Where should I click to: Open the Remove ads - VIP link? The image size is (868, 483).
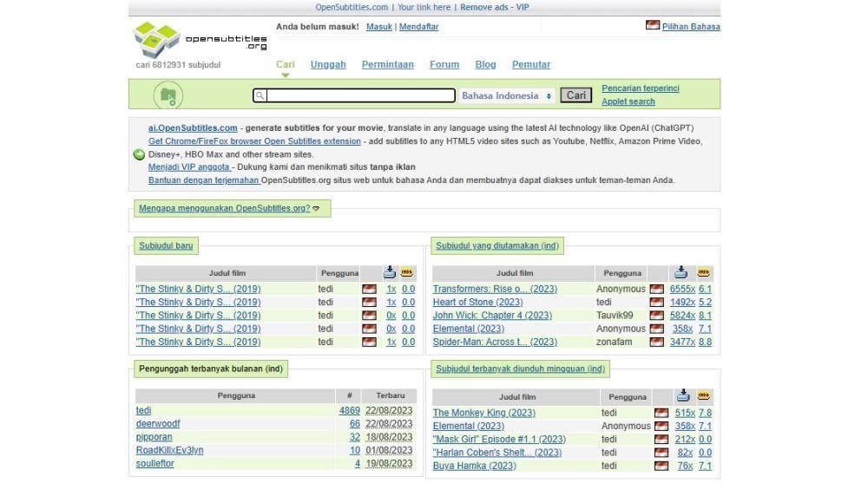pyautogui.click(x=495, y=7)
